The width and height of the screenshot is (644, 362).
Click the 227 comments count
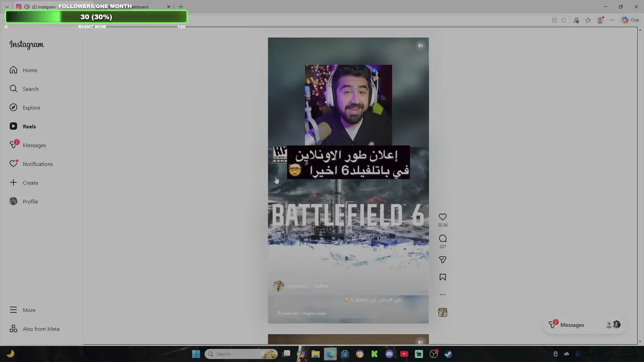[x=443, y=246]
